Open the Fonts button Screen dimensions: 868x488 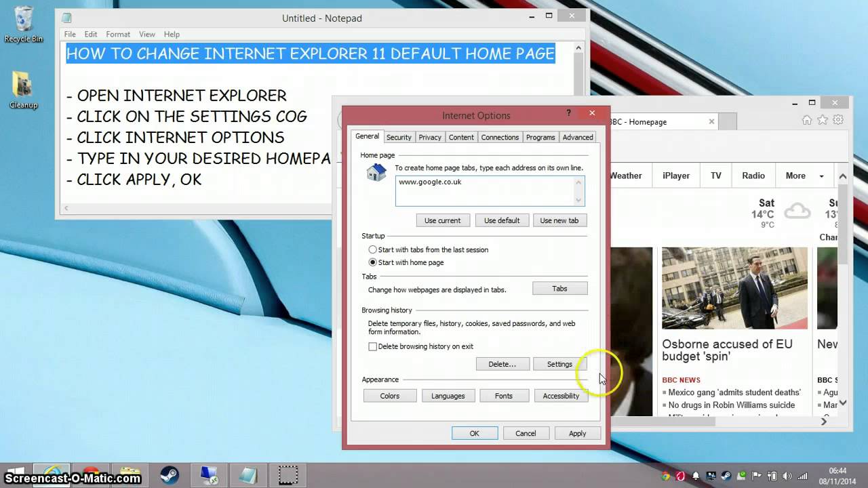(x=503, y=396)
